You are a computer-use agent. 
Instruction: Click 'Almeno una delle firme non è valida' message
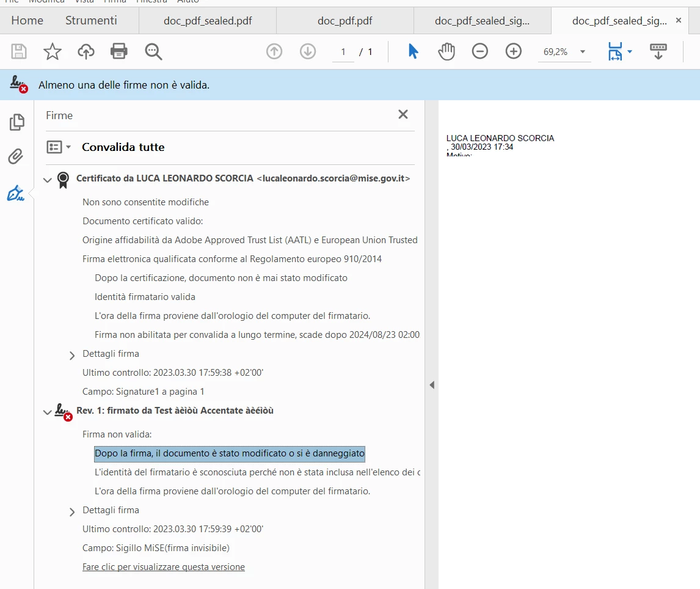(x=123, y=85)
